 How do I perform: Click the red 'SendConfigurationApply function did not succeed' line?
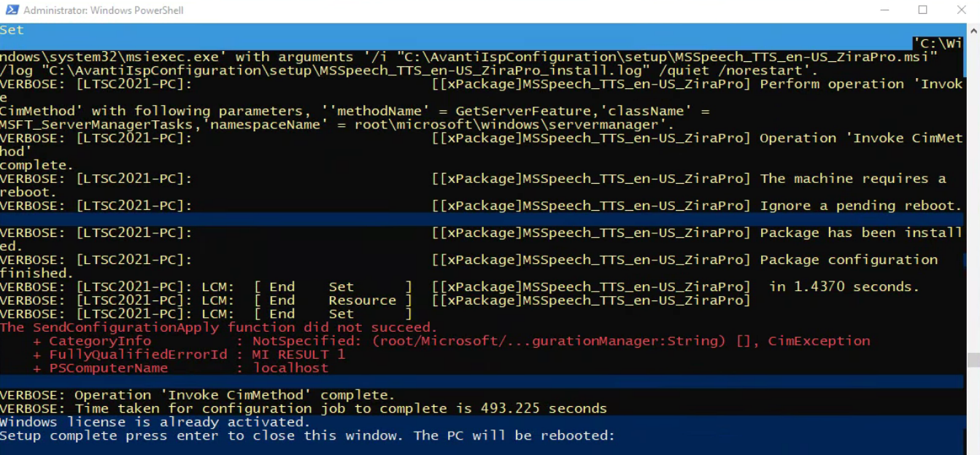(x=218, y=327)
